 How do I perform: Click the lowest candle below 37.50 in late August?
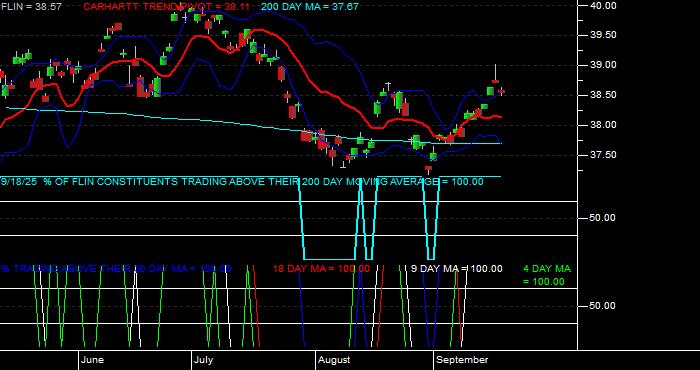pyautogui.click(x=429, y=169)
